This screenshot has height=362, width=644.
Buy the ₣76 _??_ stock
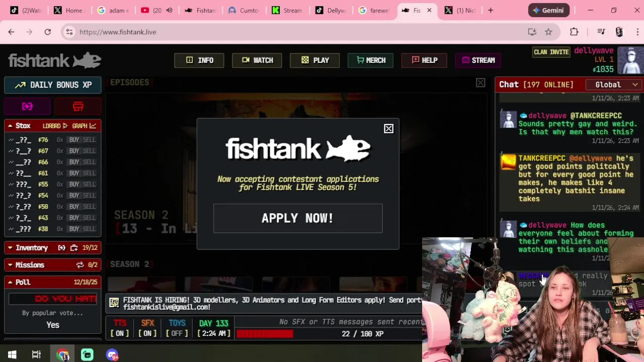(x=74, y=140)
